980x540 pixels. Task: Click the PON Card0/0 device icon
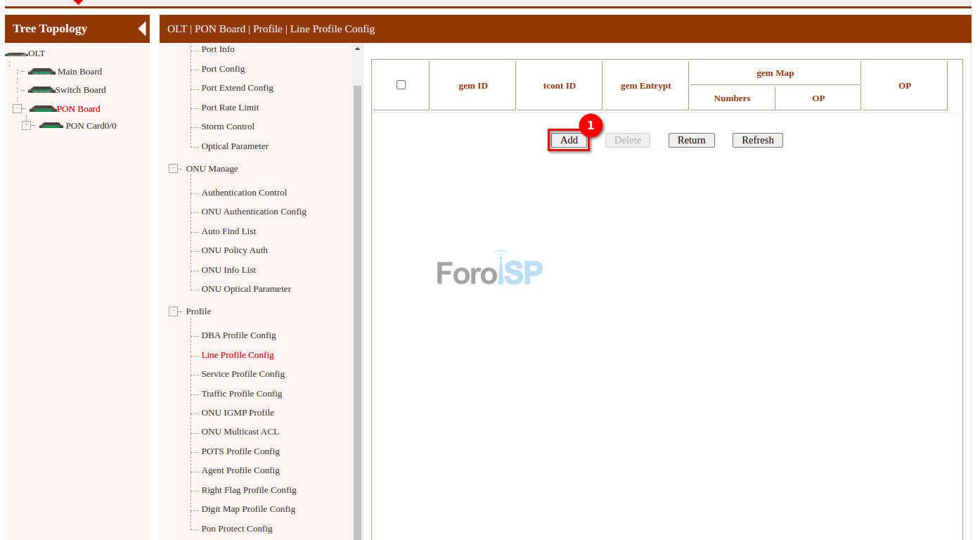coord(51,126)
